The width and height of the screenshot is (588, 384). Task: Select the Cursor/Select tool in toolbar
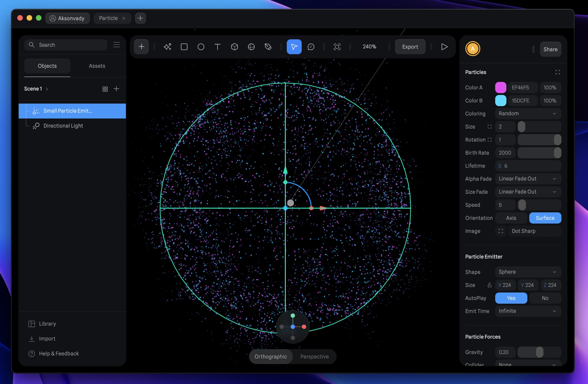pyautogui.click(x=294, y=47)
